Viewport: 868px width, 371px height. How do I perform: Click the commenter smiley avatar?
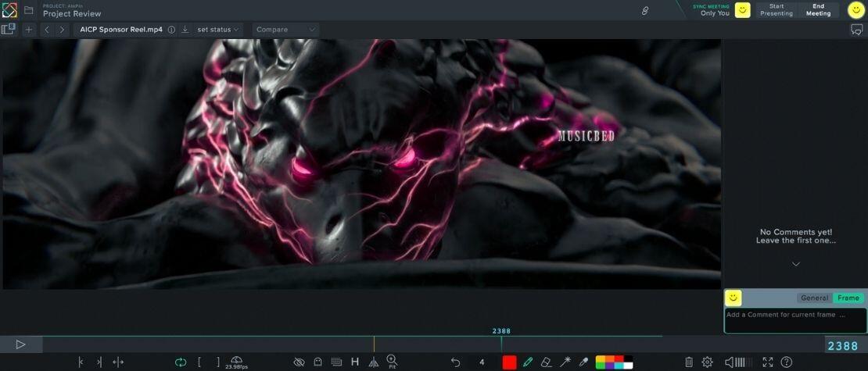coord(733,298)
